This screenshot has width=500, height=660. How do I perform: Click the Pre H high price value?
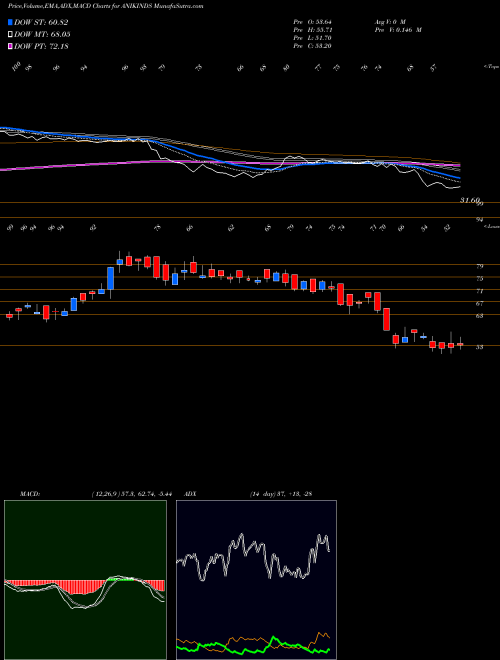[x=313, y=30]
